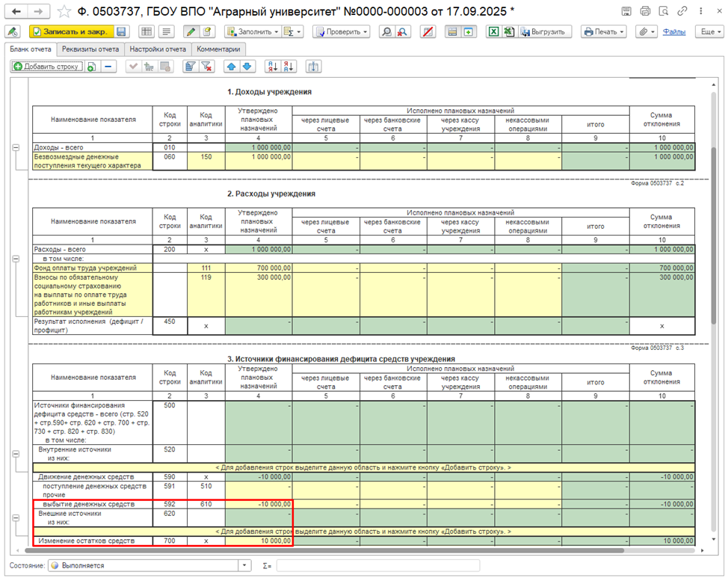728x581 pixels.
Task: Switch to Бланк отчета tab
Action: [x=31, y=49]
